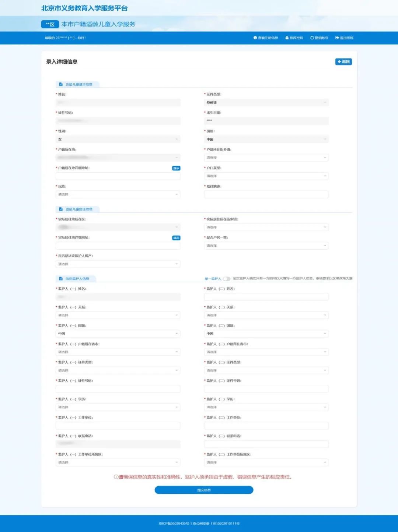Expand the 民族 dropdown

coord(118,194)
